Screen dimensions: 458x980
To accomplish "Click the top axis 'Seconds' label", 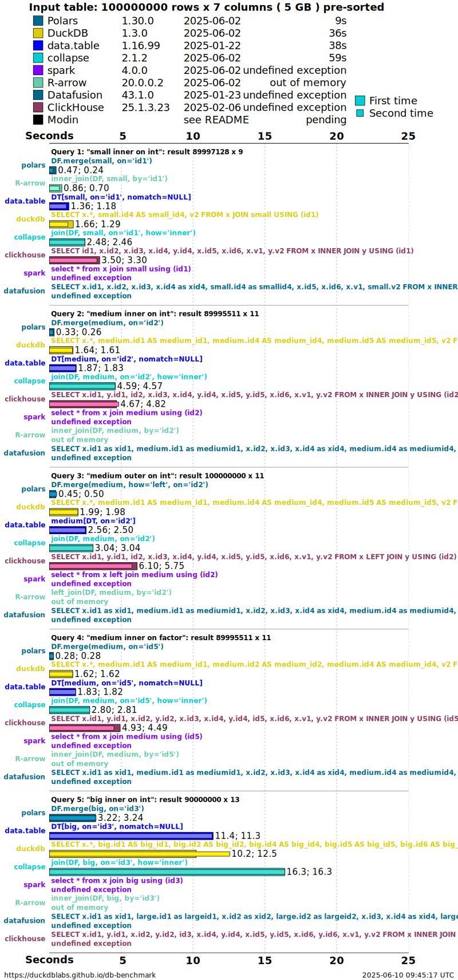I will (49, 136).
